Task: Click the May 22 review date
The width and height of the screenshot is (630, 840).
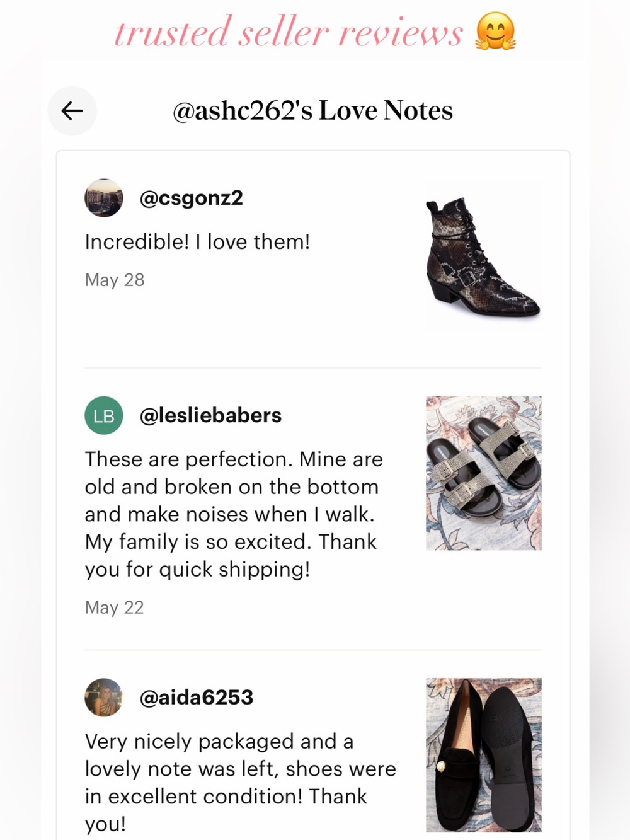Action: pyautogui.click(x=114, y=607)
